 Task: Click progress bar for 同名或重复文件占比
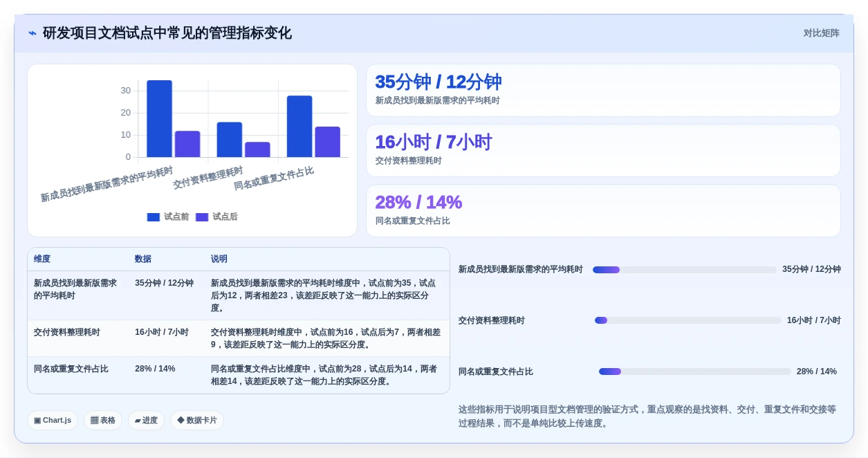pos(695,372)
